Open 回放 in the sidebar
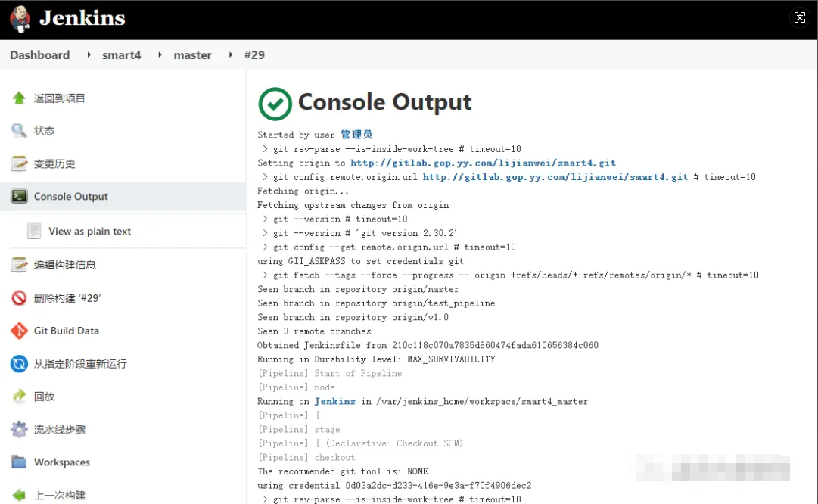818x504 pixels. click(45, 397)
